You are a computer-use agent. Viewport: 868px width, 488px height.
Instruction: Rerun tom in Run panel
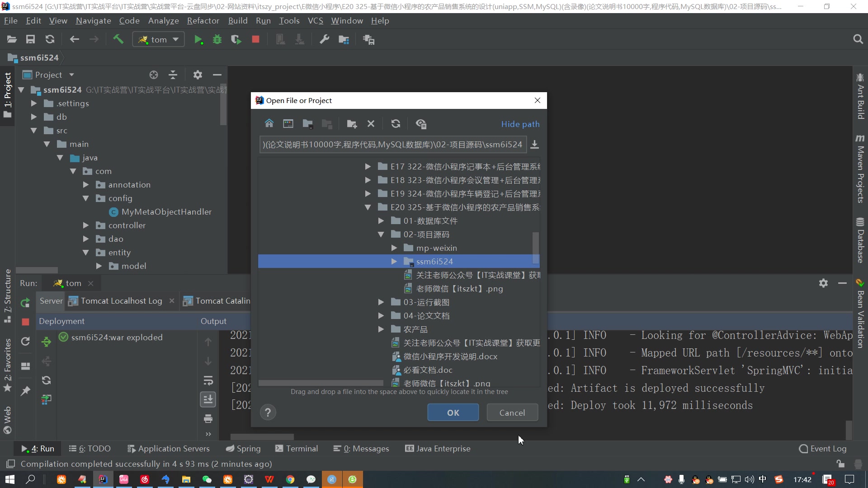25,303
